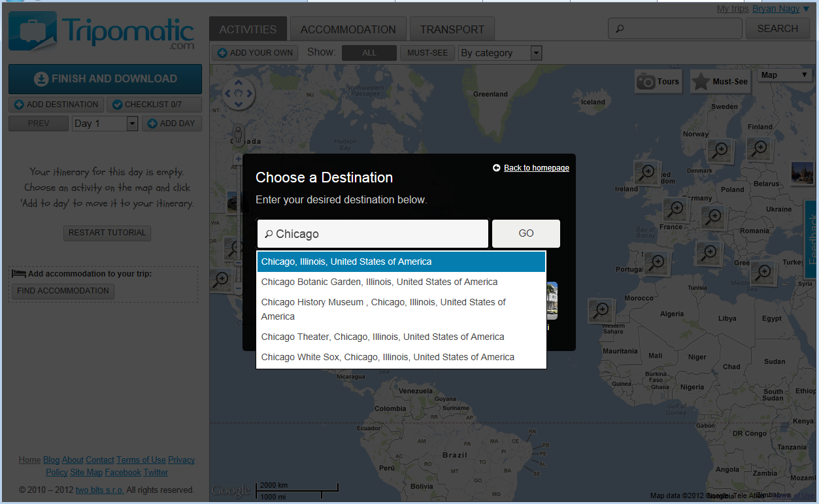Select Chicago Botanic Garden suggestion

pos(379,282)
